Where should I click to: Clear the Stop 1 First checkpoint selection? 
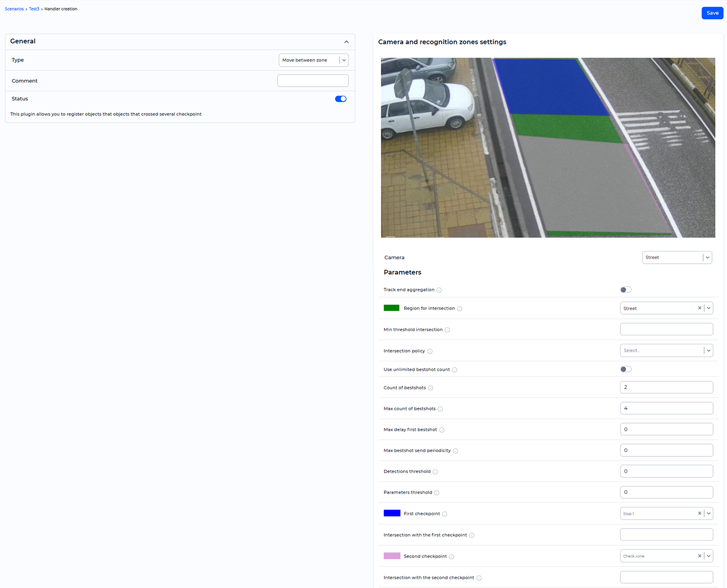(699, 513)
